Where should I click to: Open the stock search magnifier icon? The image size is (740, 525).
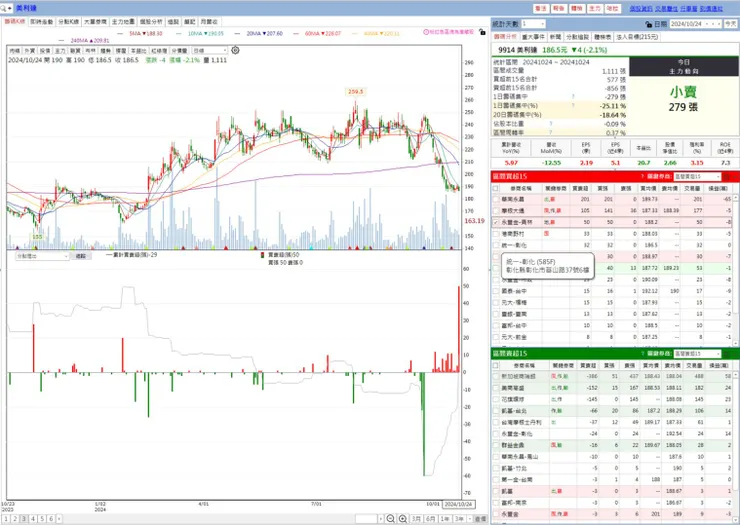click(3, 8)
